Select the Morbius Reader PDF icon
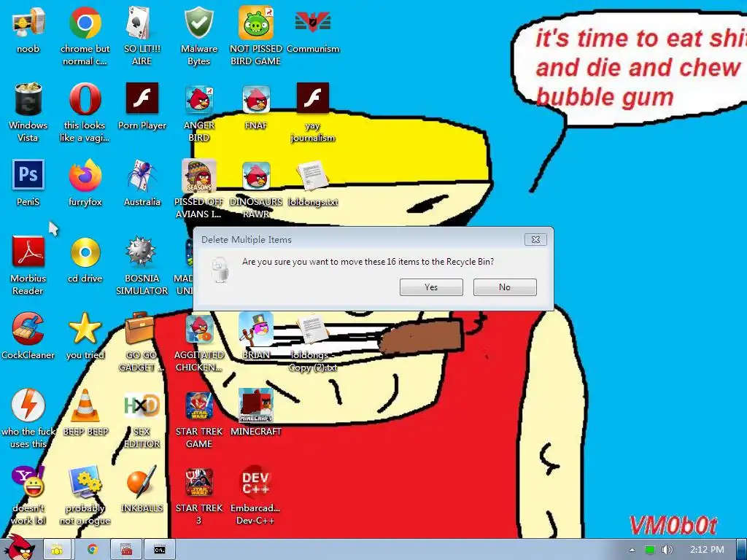Viewport: 747px width, 560px height. click(28, 252)
